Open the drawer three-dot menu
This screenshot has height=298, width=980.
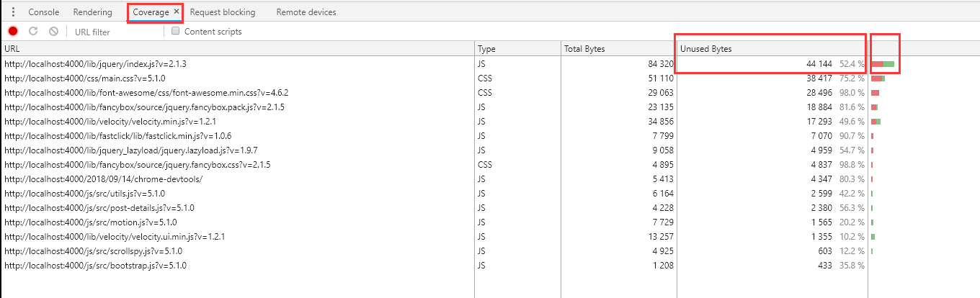pos(13,12)
